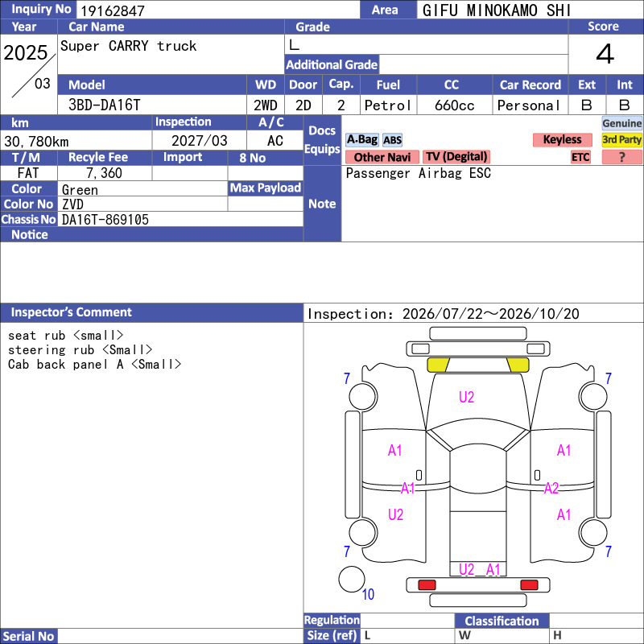
Task: Click the spare tire circle marked 10
Action: pos(352,579)
